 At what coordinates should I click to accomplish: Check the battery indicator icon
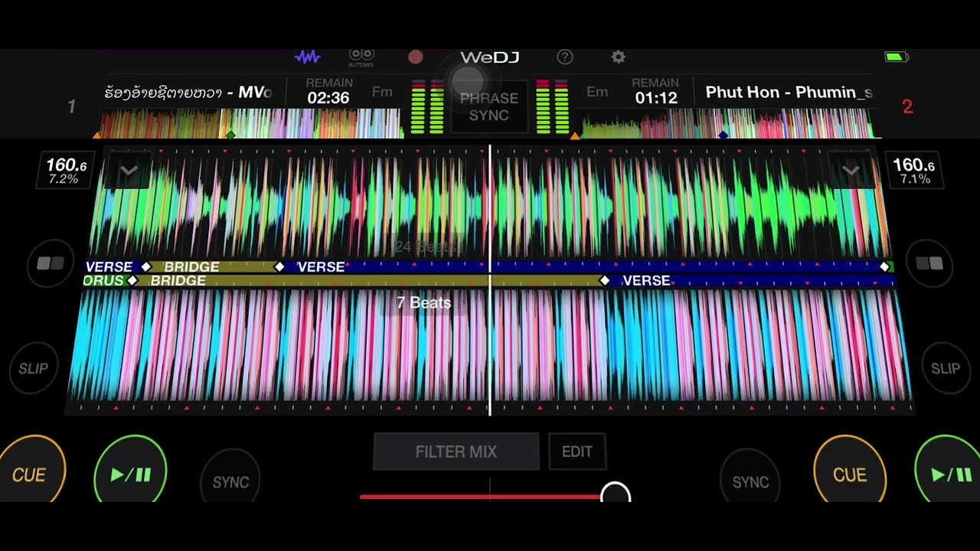pos(896,57)
